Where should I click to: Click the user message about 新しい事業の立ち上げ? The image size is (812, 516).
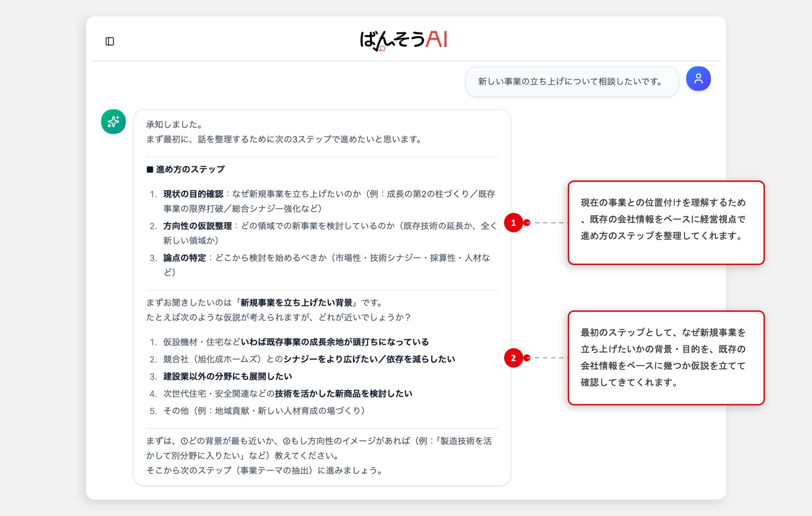[571, 82]
